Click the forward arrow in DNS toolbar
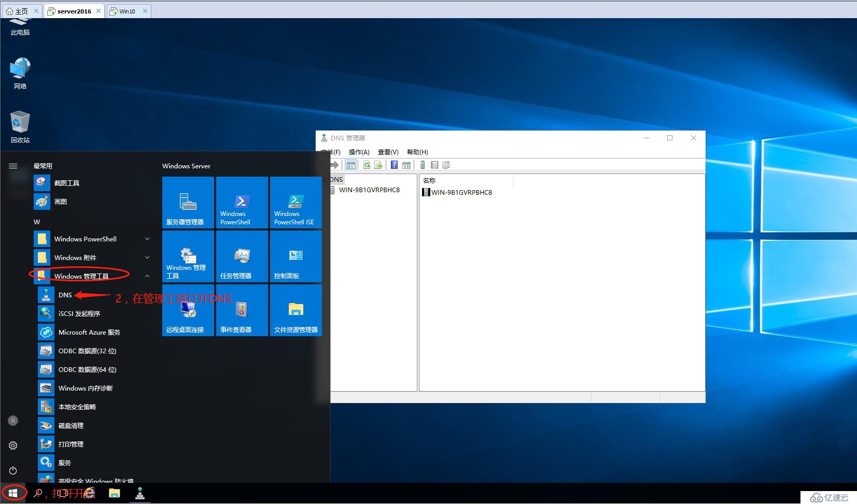Viewport: 857px width, 504px height. [x=335, y=165]
